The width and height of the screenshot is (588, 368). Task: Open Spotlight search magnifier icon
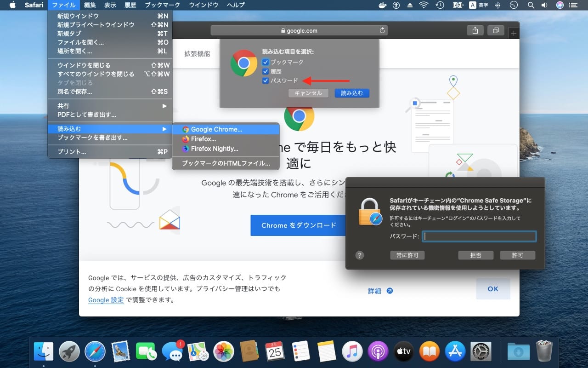pyautogui.click(x=531, y=5)
